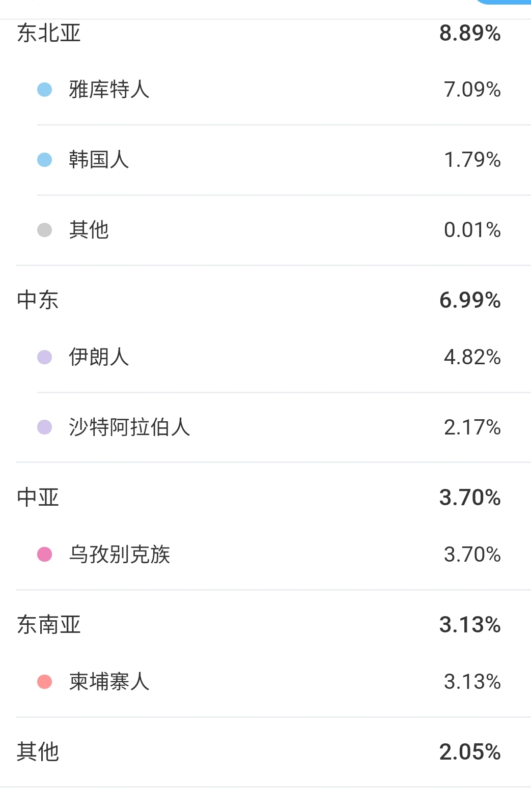Tap the lavender dot beside 沙特阿拉伯人
The image size is (531, 812).
(45, 427)
